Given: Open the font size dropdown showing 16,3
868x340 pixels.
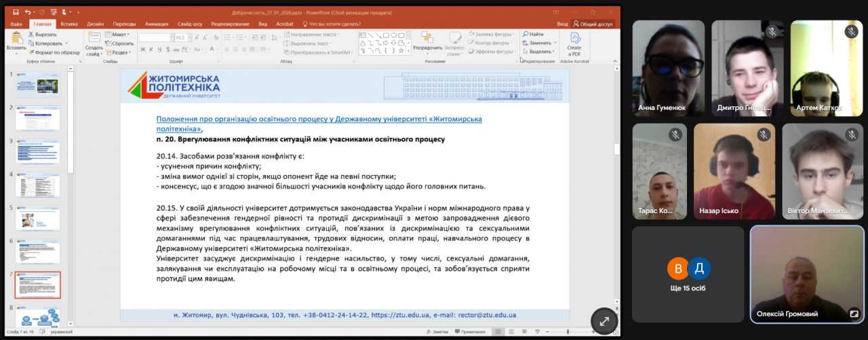Looking at the screenshot, I should coord(191,37).
